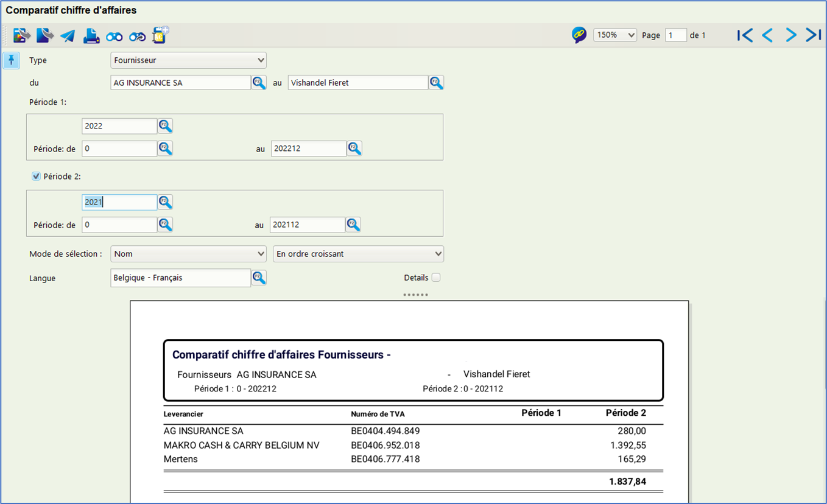Open the 'En ordre croissant' dropdown
This screenshot has height=504, width=827.
tap(359, 254)
